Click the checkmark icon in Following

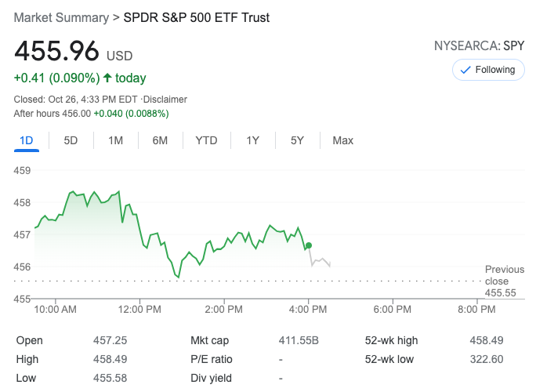[465, 70]
